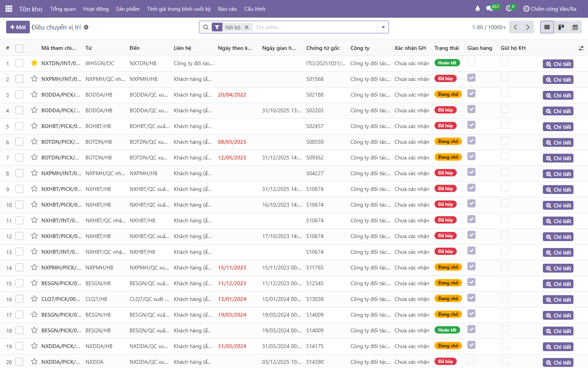
Task: Click the Hoàn tất status badge in row 18
Action: pyautogui.click(x=447, y=330)
